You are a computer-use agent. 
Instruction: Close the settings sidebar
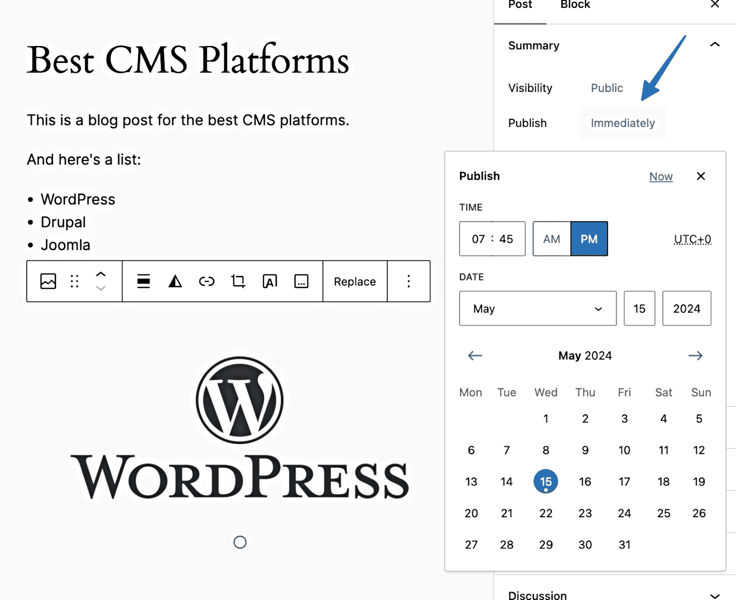pos(715,4)
